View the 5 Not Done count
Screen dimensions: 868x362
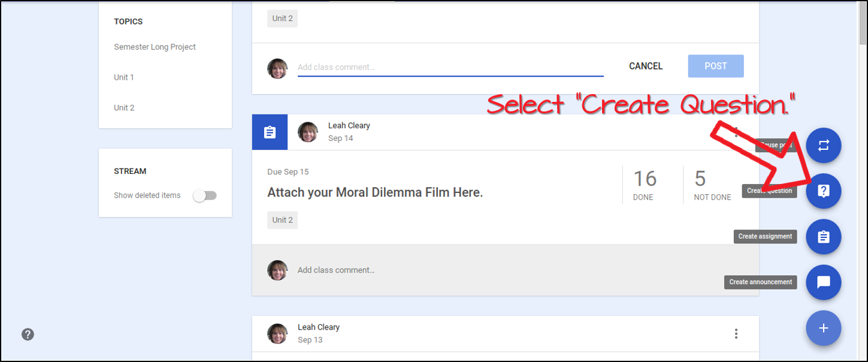(x=712, y=185)
